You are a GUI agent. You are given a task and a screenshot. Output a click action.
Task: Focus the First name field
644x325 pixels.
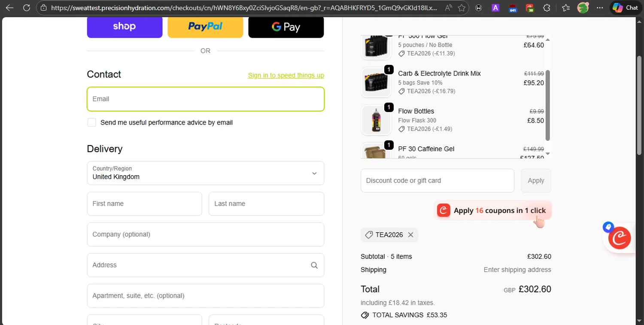[144, 204]
